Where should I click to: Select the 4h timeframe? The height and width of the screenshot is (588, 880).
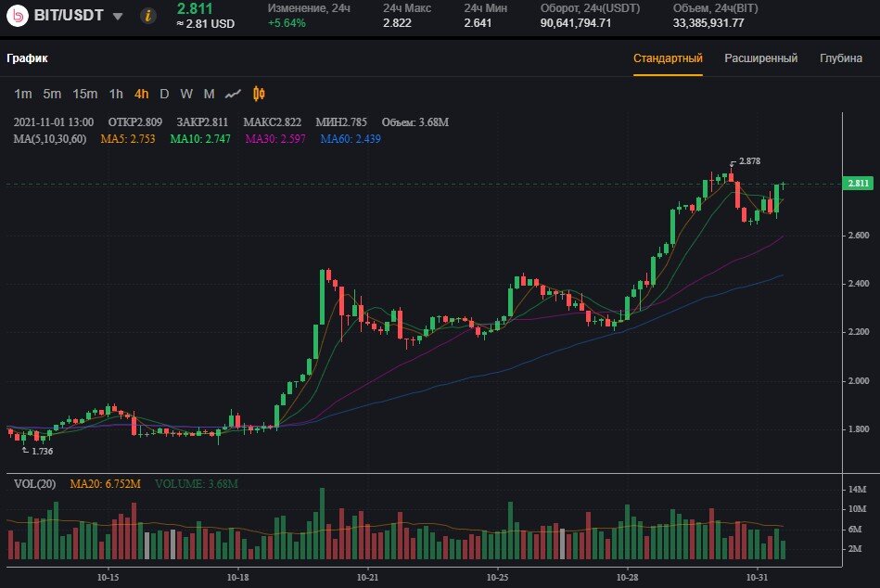click(142, 94)
